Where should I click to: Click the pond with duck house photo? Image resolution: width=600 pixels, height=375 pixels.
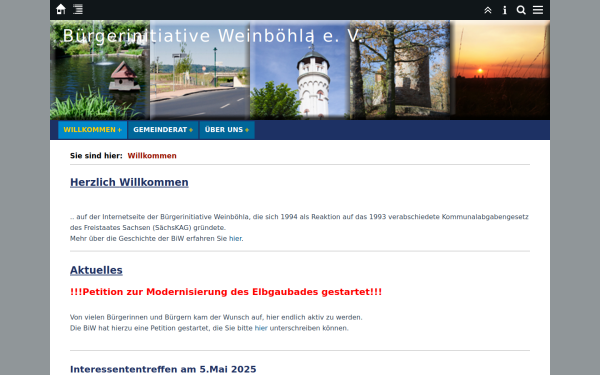click(x=100, y=70)
